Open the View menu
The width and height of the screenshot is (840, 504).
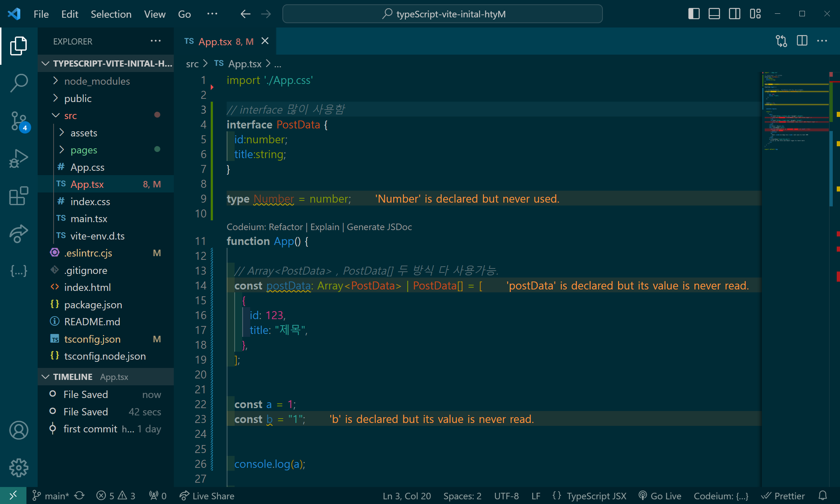(x=155, y=14)
